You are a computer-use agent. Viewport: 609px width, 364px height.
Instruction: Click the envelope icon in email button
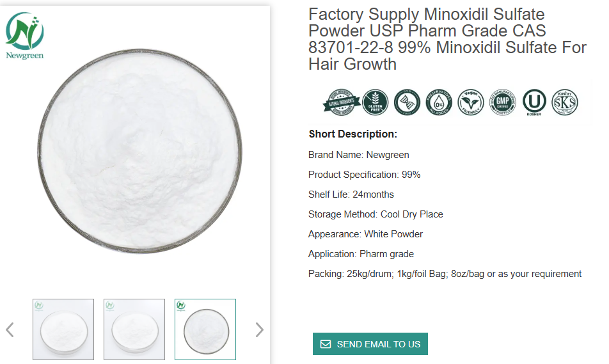pyautogui.click(x=326, y=344)
